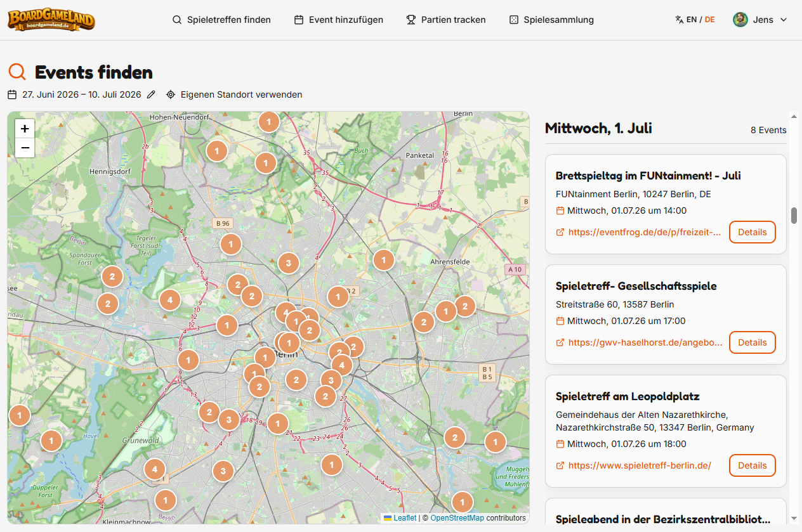Click marker 1 west of Ahrensfelde
This screenshot has width=802, height=532.
click(383, 260)
